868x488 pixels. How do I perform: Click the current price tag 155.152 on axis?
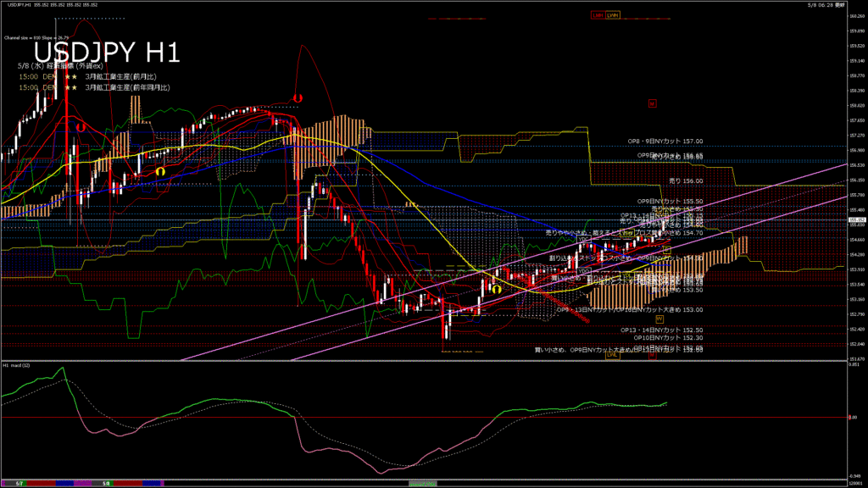click(856, 219)
